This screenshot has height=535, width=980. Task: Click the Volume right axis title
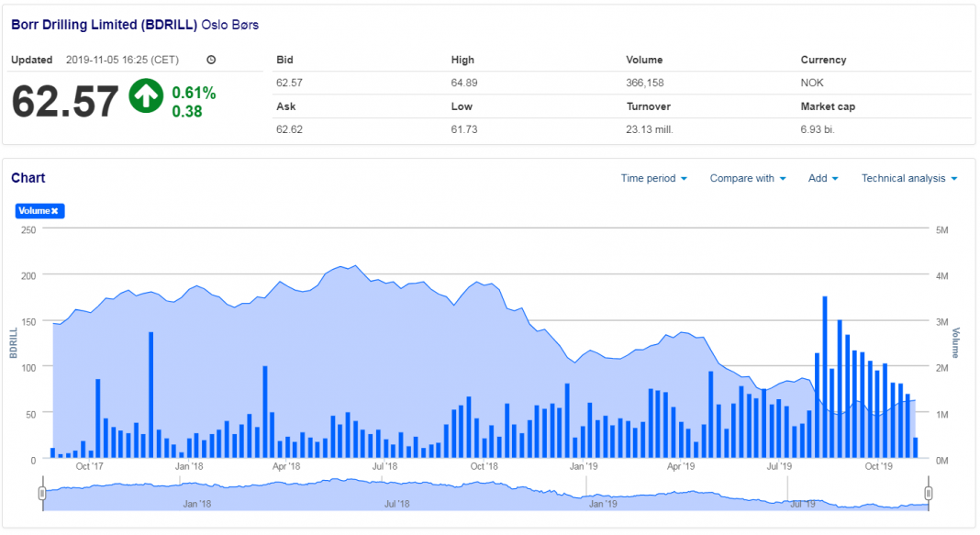(955, 343)
